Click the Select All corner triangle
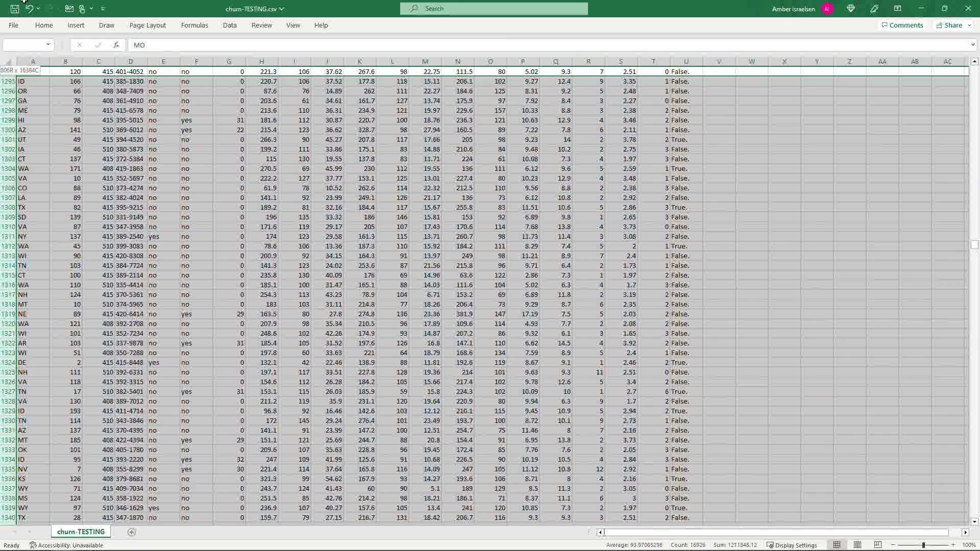This screenshot has height=551, width=980. (9, 62)
